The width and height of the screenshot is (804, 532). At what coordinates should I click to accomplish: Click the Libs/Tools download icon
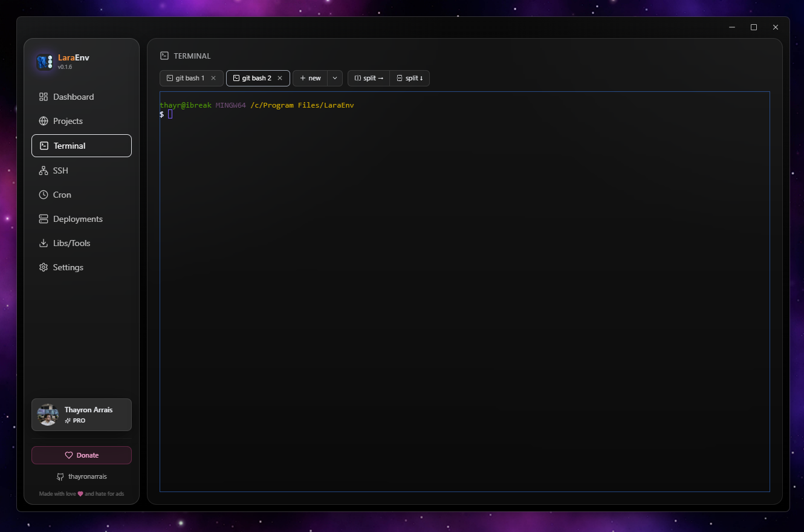click(44, 243)
